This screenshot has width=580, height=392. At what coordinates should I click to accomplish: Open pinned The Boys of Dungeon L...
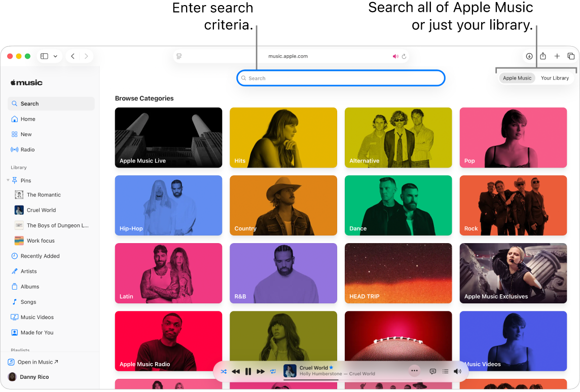coord(51,225)
